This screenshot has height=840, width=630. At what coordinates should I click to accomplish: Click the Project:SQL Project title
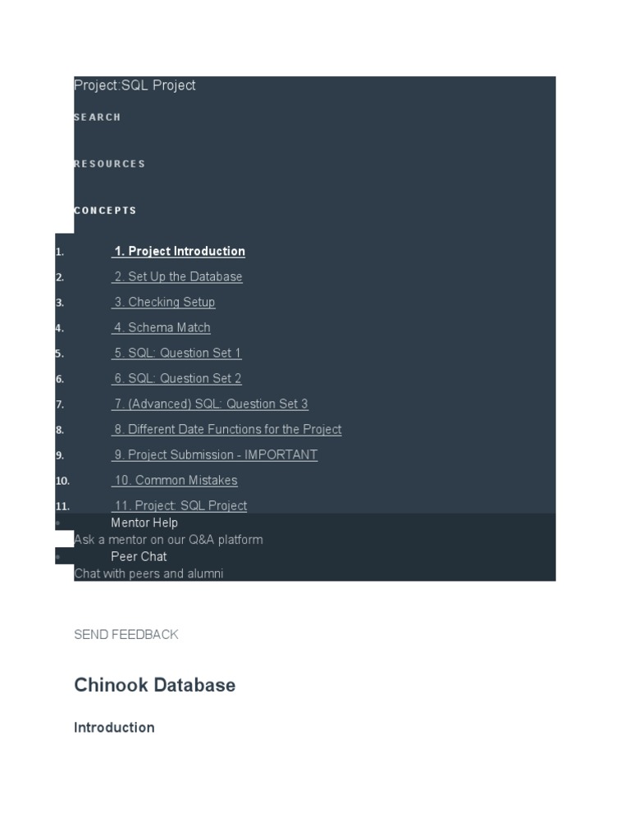click(x=135, y=85)
